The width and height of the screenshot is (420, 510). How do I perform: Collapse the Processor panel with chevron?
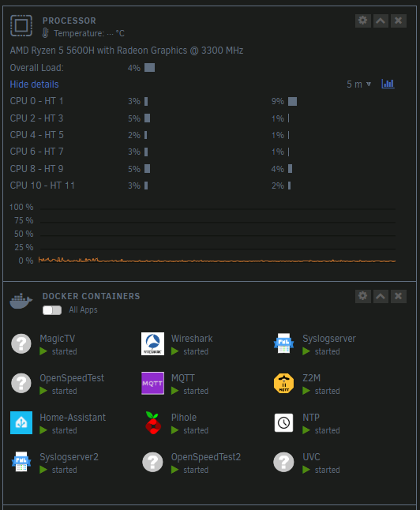pyautogui.click(x=381, y=21)
